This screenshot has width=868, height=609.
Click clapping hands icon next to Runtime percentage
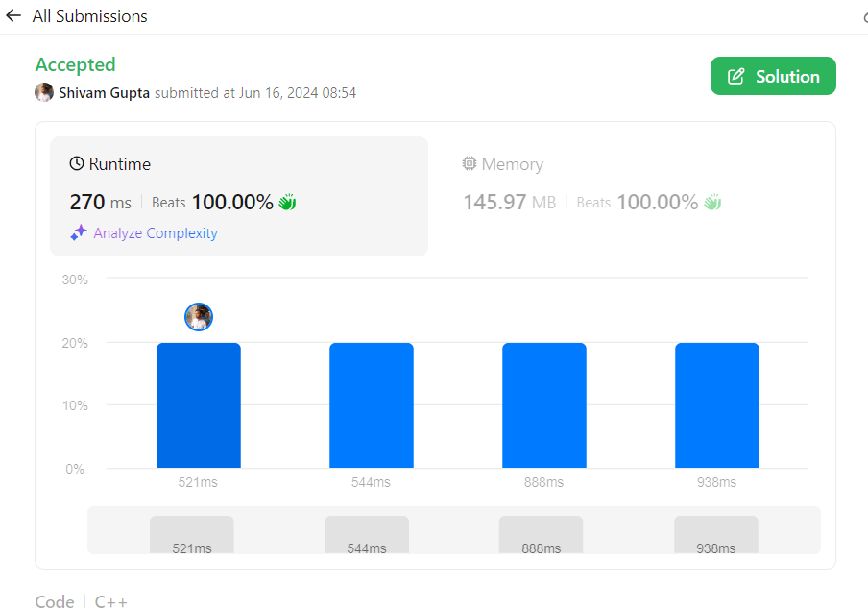click(x=287, y=203)
